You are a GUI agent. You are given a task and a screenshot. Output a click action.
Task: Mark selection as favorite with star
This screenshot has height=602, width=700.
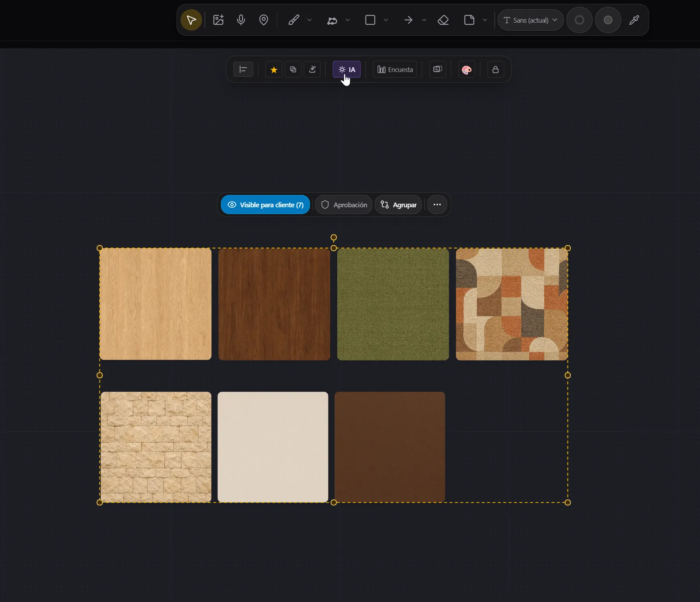pos(274,70)
